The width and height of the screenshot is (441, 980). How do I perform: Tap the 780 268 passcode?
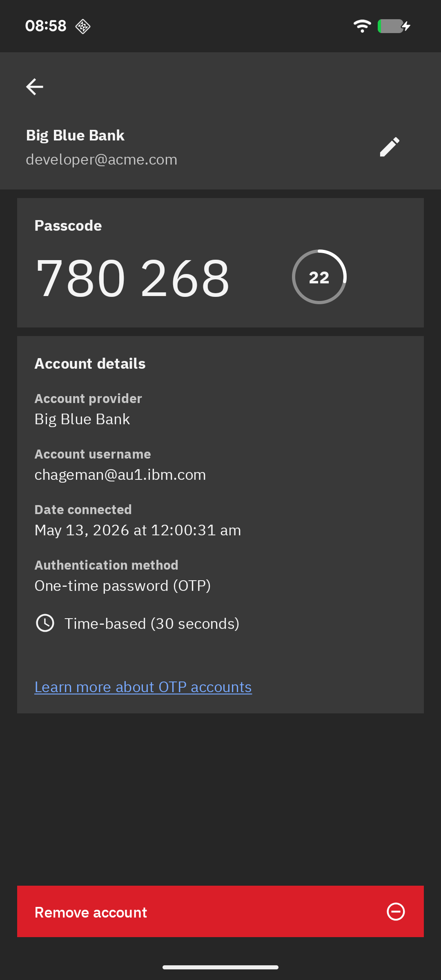point(133,278)
